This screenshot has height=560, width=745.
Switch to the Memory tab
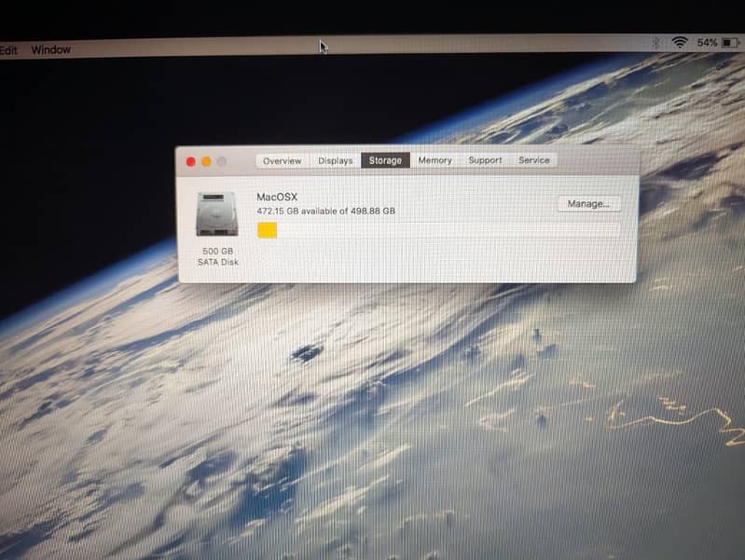click(x=435, y=160)
